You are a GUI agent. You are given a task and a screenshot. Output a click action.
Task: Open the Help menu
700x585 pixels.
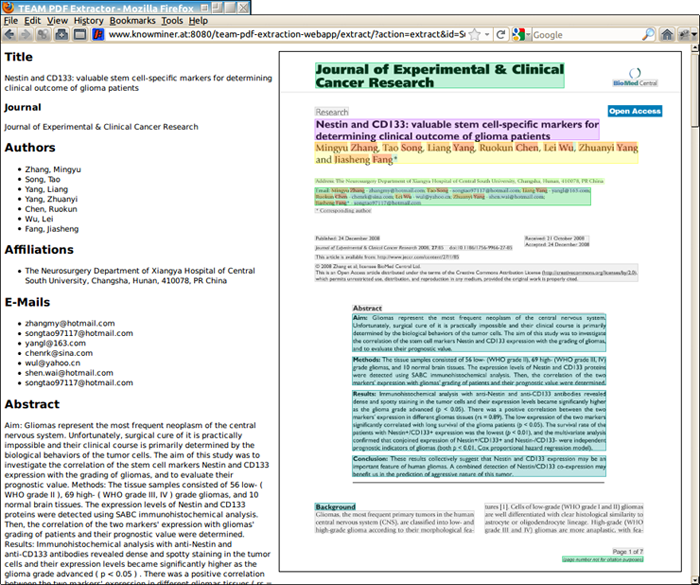[198, 21]
